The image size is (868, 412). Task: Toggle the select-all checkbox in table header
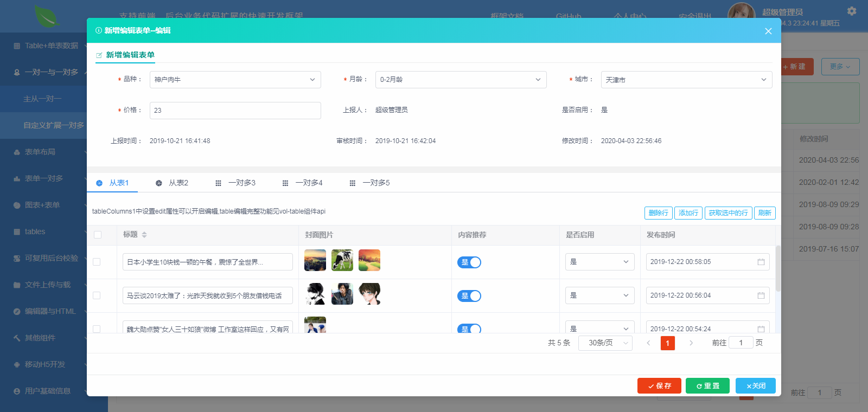pyautogui.click(x=98, y=235)
